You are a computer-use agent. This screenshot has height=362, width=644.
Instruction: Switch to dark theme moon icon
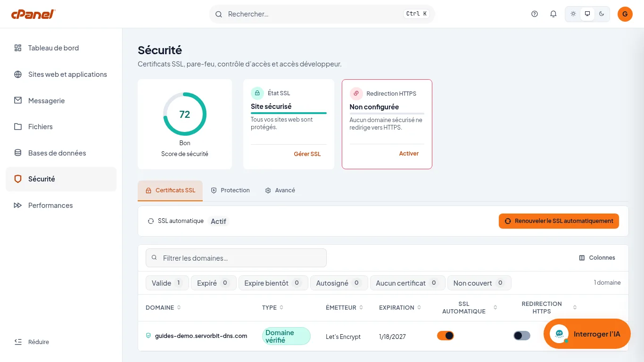602,14
